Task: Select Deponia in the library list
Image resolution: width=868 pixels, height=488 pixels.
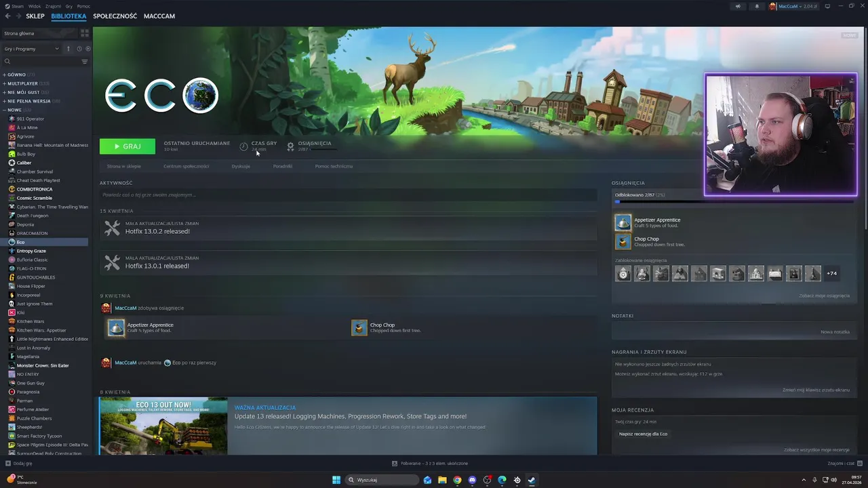Action: [25, 224]
